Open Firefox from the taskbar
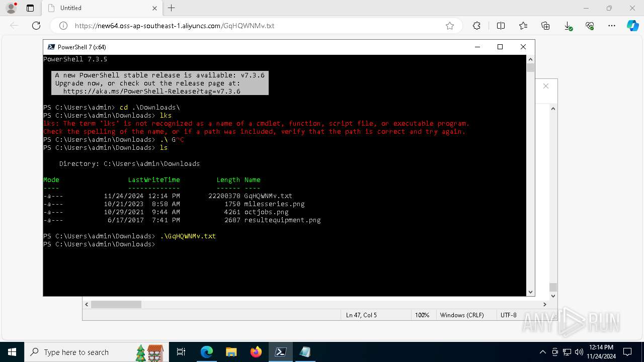This screenshot has height=362, width=644. (x=256, y=352)
